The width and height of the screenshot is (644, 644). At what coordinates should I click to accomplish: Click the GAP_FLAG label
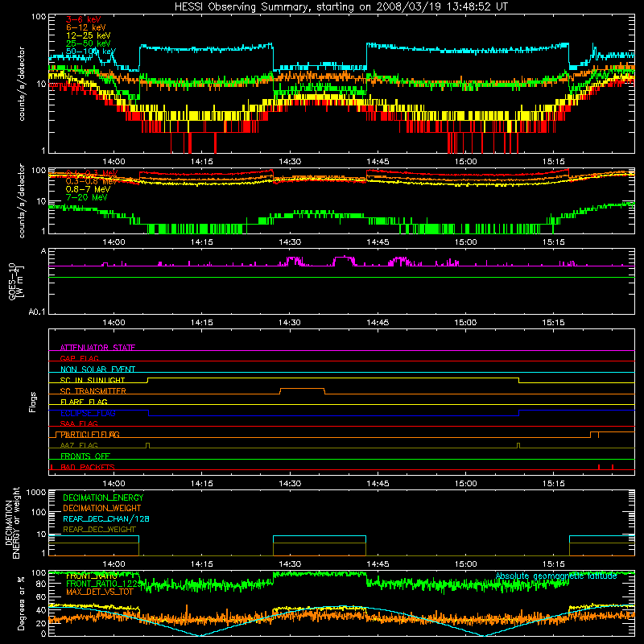pos(79,358)
